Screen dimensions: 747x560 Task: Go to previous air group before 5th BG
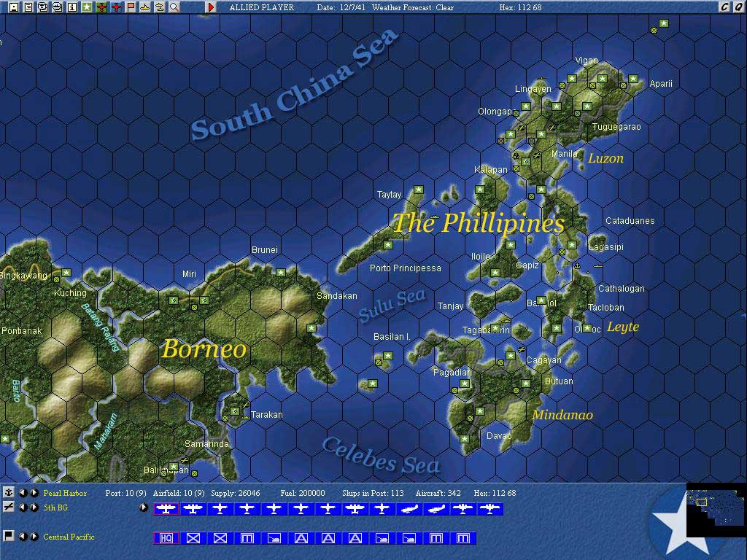pyautogui.click(x=23, y=507)
